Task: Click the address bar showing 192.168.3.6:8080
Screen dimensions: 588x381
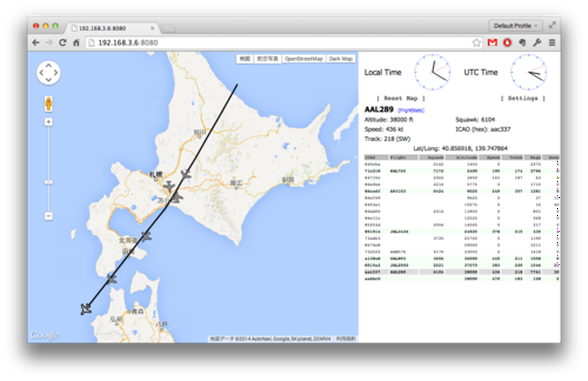Action: click(x=278, y=43)
